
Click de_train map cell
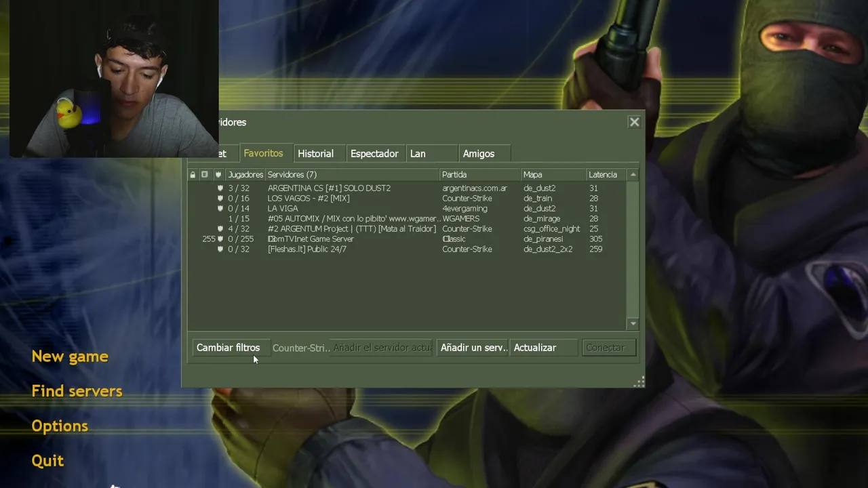[x=538, y=199]
